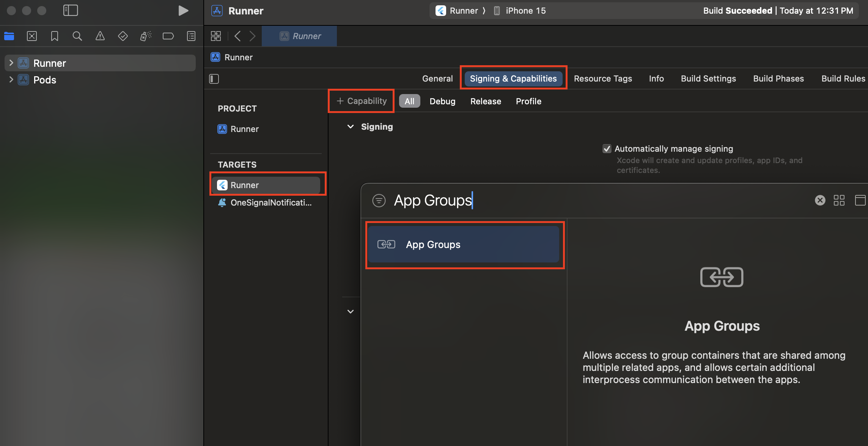This screenshot has height=446, width=868.
Task: Select the Runner editor tab
Action: [299, 36]
